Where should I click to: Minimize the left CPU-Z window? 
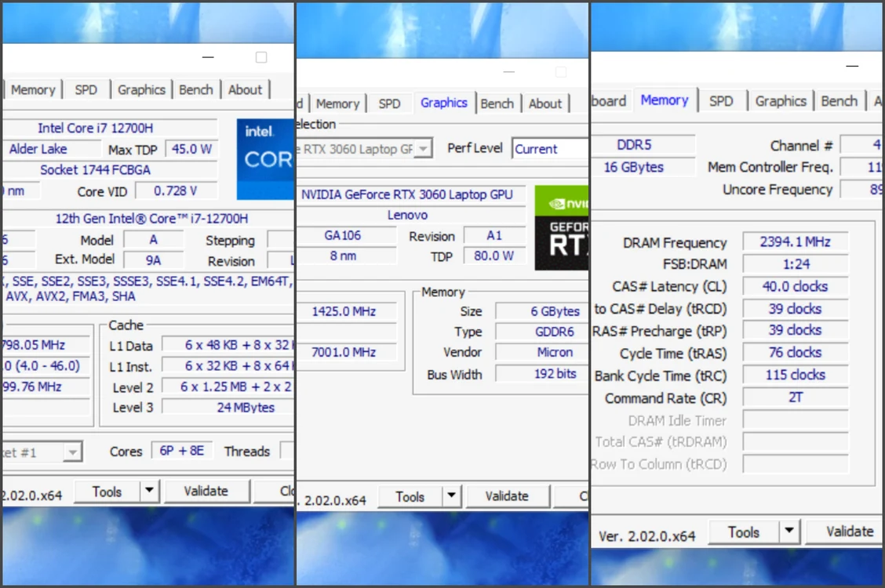[x=208, y=57]
